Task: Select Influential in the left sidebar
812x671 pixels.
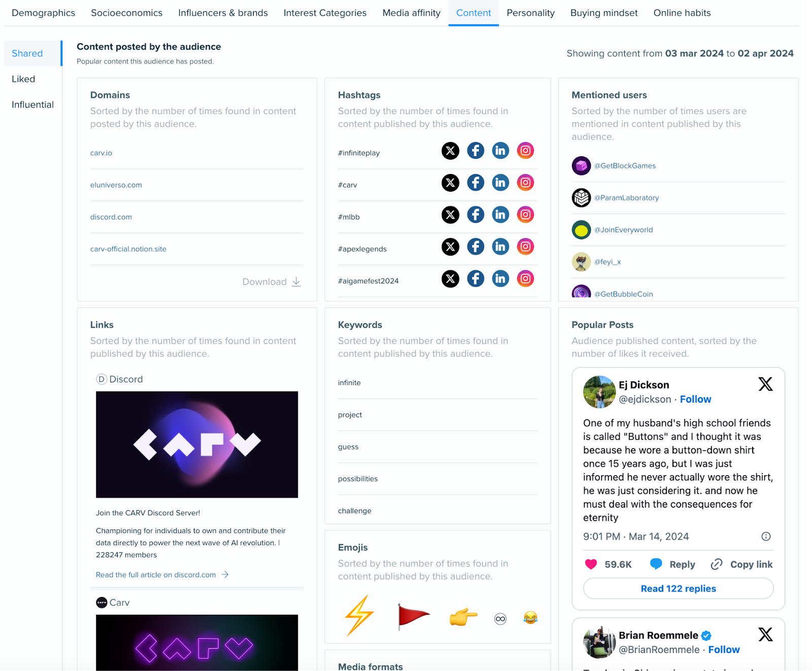Action: [x=32, y=104]
